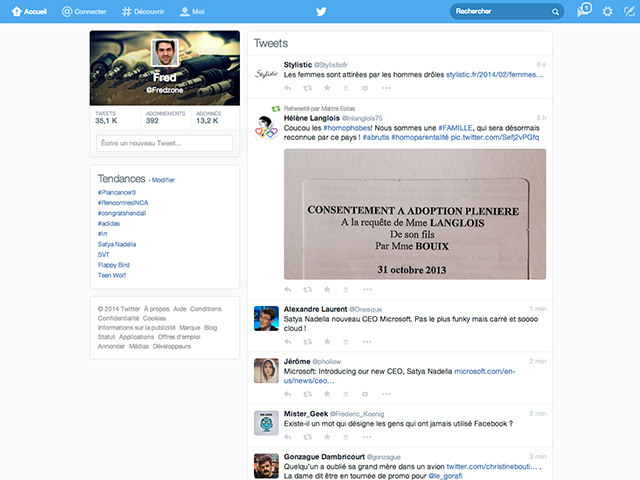Retweet Jérôme's Microsoft tweet
This screenshot has height=480, width=640.
[307, 394]
